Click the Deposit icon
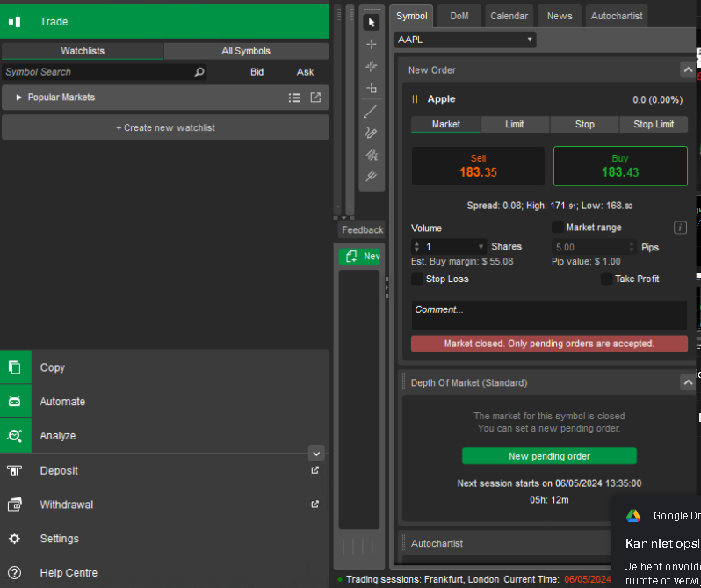The height and width of the screenshot is (588, 701). (15, 470)
